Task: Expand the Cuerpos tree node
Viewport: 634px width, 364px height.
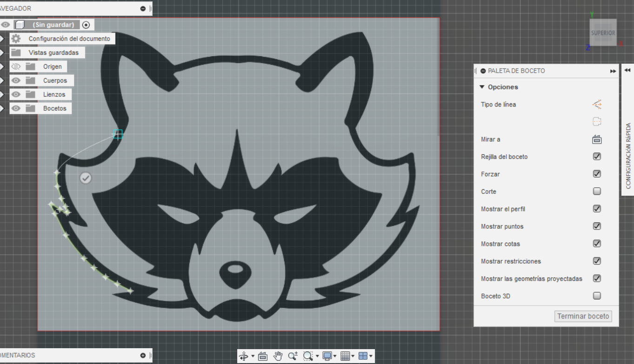Action: click(2, 80)
